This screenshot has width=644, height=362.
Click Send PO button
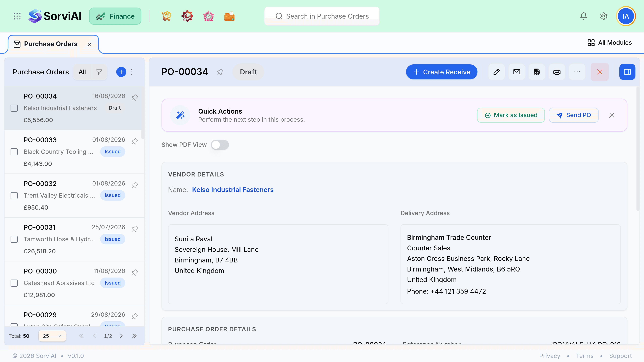[574, 115]
